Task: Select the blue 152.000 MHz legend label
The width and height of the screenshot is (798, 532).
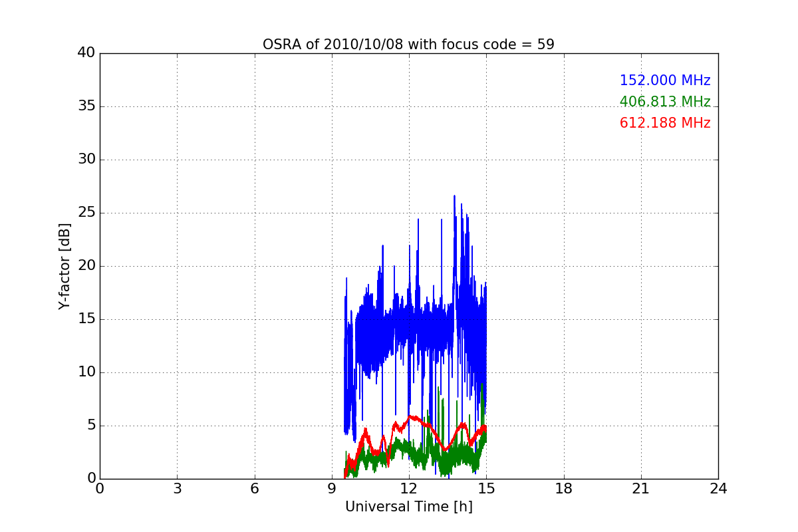Action: coord(665,80)
